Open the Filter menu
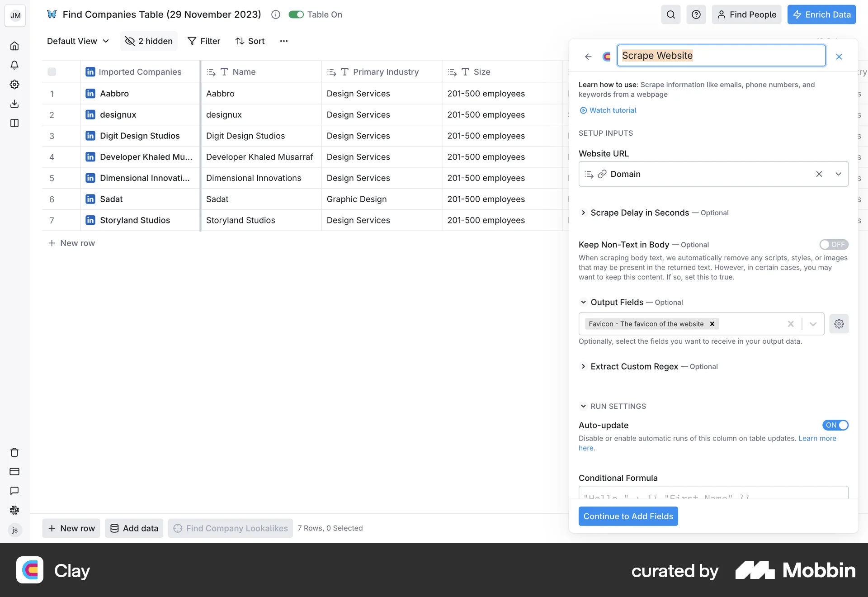The height and width of the screenshot is (597, 868). click(204, 41)
